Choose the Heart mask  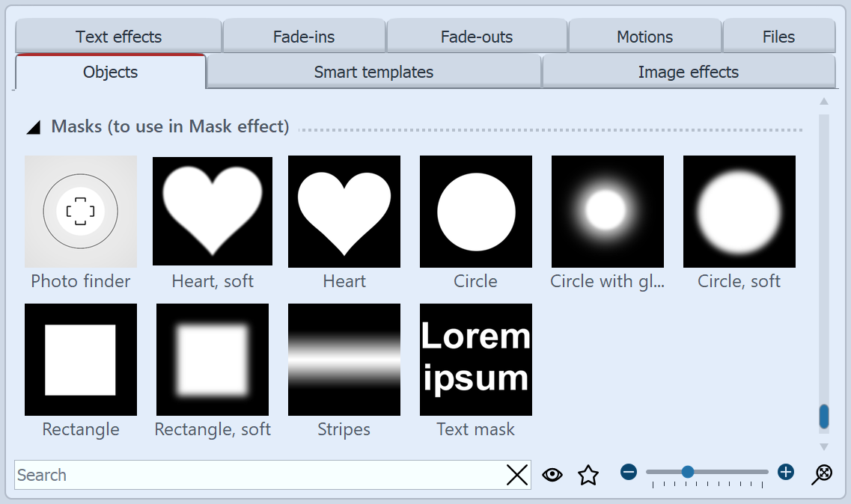point(344,211)
